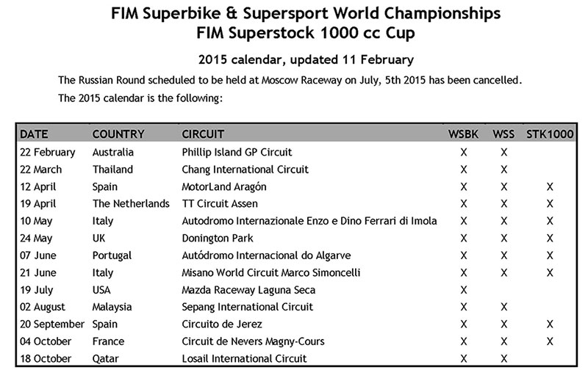
Task: Click the STK1000 X for Circuito de Jerez
Action: coord(549,324)
